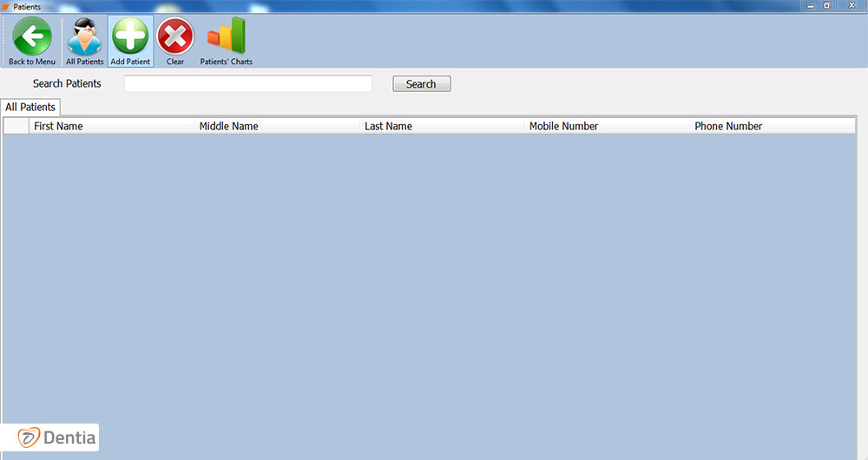Screen dimensions: 868x460
Task: Focus the Search Patients text field
Action: coord(248,84)
